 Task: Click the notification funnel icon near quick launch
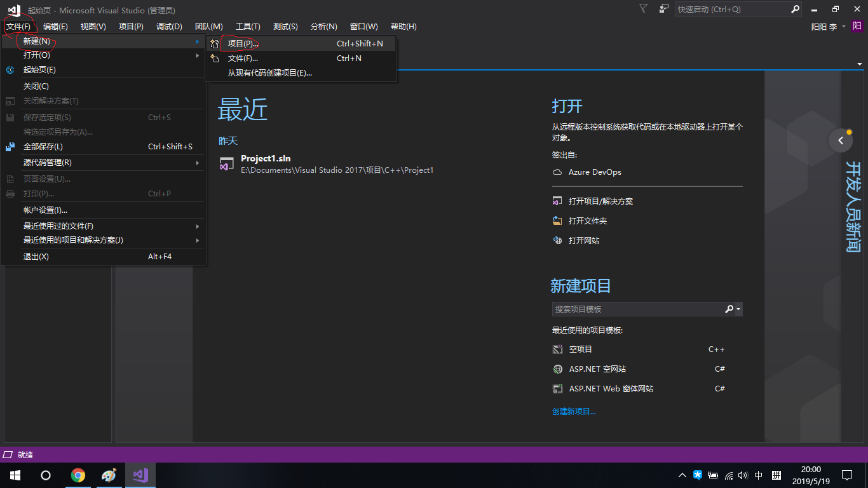point(643,8)
